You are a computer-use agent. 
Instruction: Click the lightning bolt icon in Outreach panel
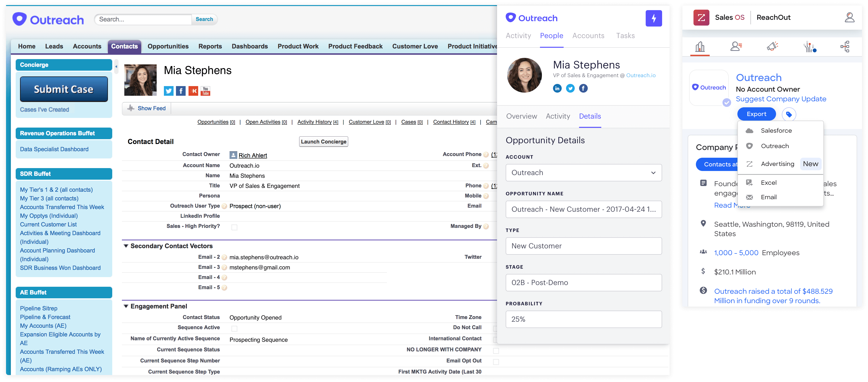click(653, 18)
